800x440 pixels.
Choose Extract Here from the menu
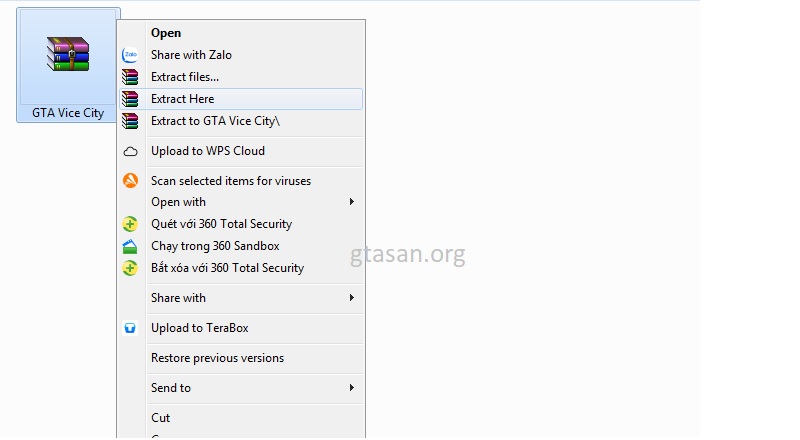(x=182, y=99)
